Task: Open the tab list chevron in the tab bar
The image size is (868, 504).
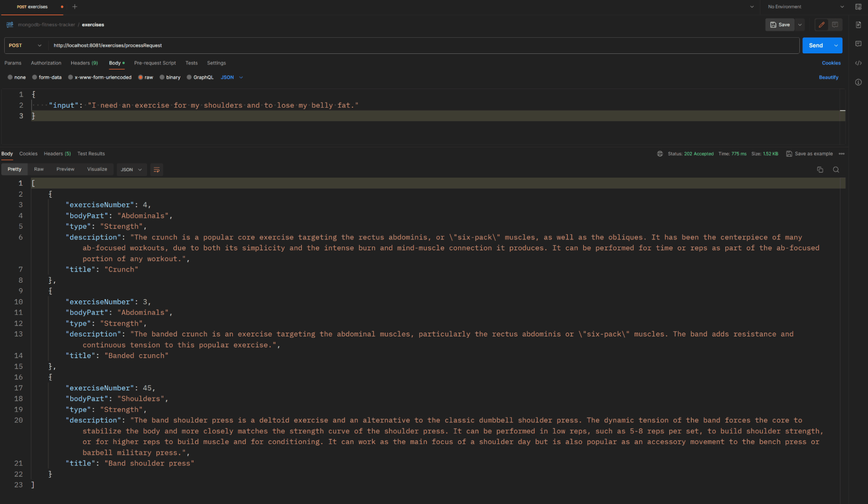Action: (752, 7)
